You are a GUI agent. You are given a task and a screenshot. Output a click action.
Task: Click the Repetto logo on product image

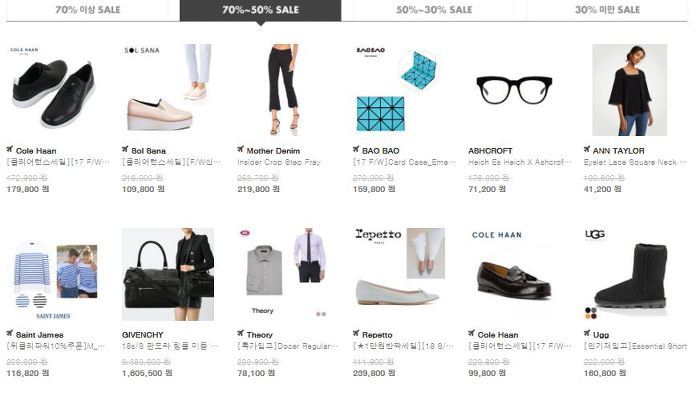(x=378, y=235)
